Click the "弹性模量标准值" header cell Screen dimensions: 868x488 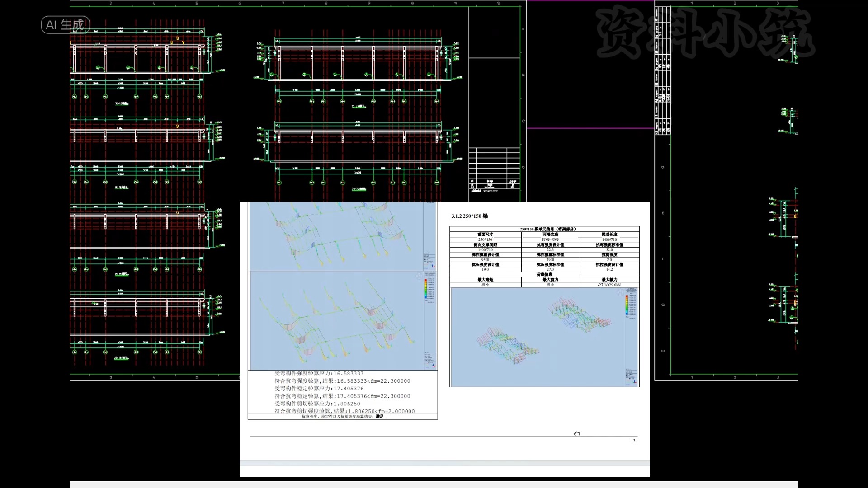tap(550, 255)
